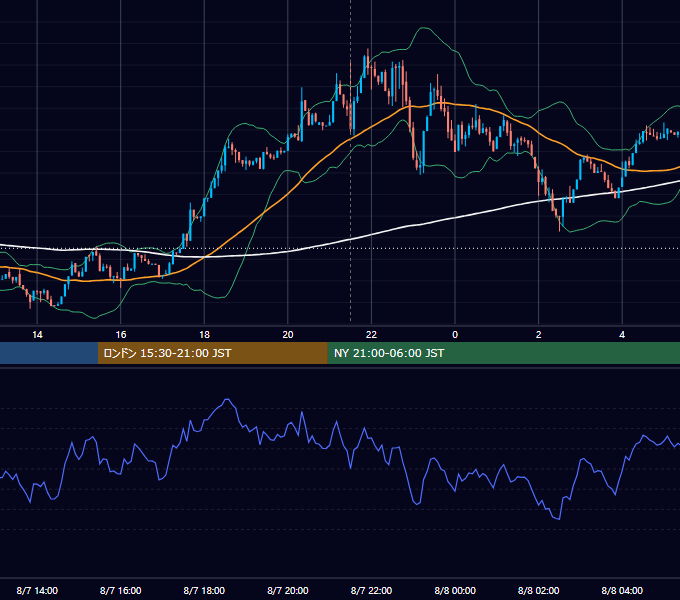This screenshot has width=680, height=600.
Task: Select the ロンドン 15:30-21:00 JST session bar
Action: [212, 353]
